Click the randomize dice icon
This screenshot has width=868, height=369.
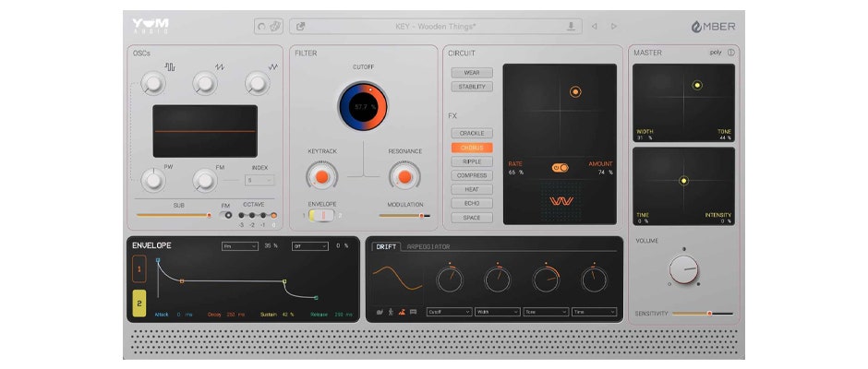tap(275, 27)
